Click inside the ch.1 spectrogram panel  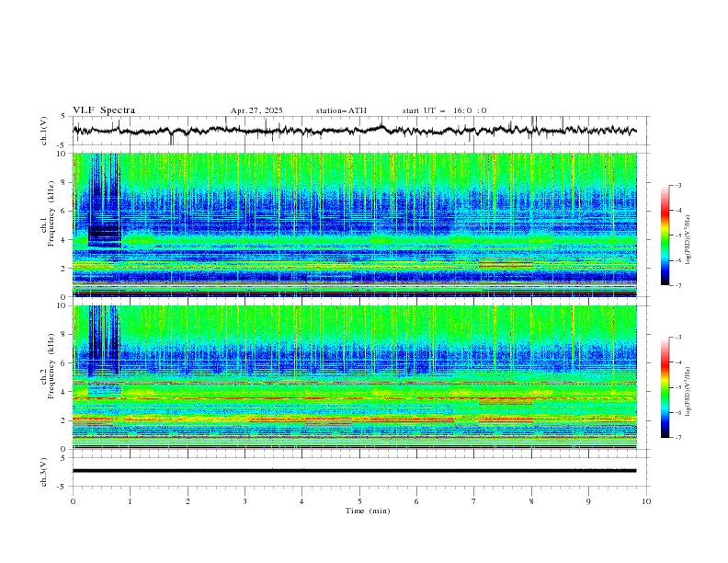(x=355, y=224)
